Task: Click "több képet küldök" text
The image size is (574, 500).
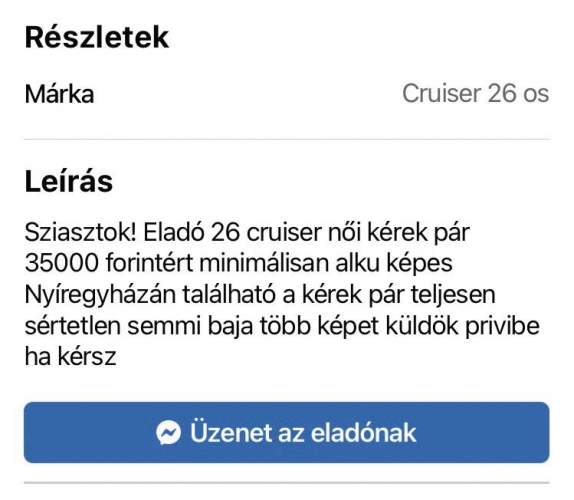Action: pos(359,327)
